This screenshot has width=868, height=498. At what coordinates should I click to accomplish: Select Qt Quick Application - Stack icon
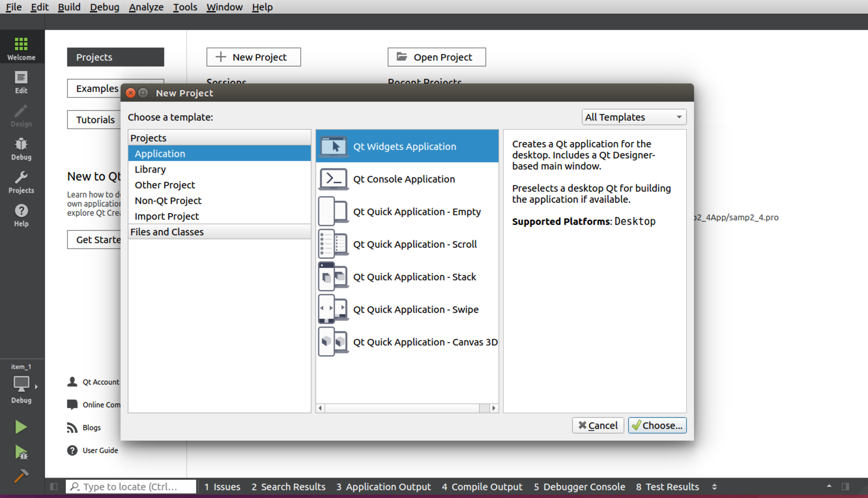(333, 277)
